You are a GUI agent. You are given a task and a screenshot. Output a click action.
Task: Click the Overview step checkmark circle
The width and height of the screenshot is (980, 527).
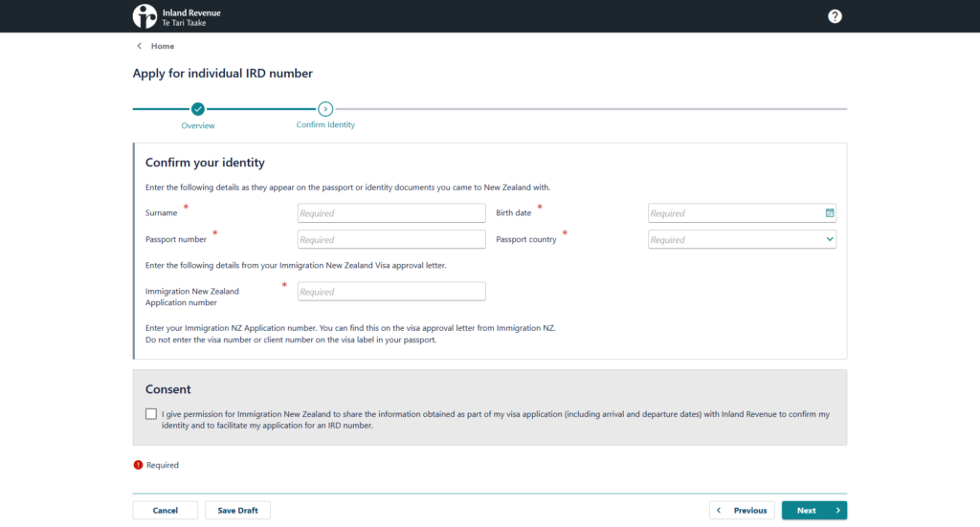click(x=198, y=109)
